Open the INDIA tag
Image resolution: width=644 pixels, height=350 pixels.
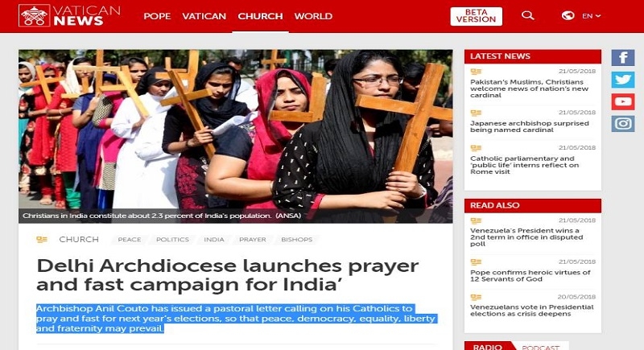(x=214, y=239)
